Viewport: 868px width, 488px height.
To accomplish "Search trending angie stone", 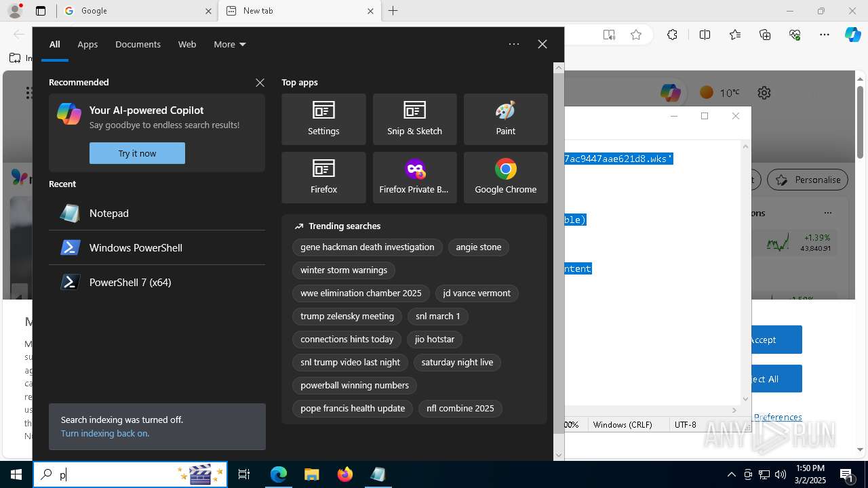I will click(479, 247).
